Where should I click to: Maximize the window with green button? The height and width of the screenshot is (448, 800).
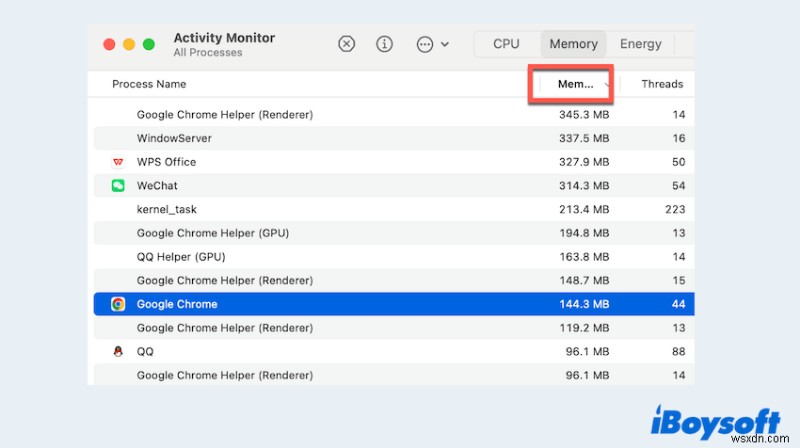pyautogui.click(x=148, y=44)
